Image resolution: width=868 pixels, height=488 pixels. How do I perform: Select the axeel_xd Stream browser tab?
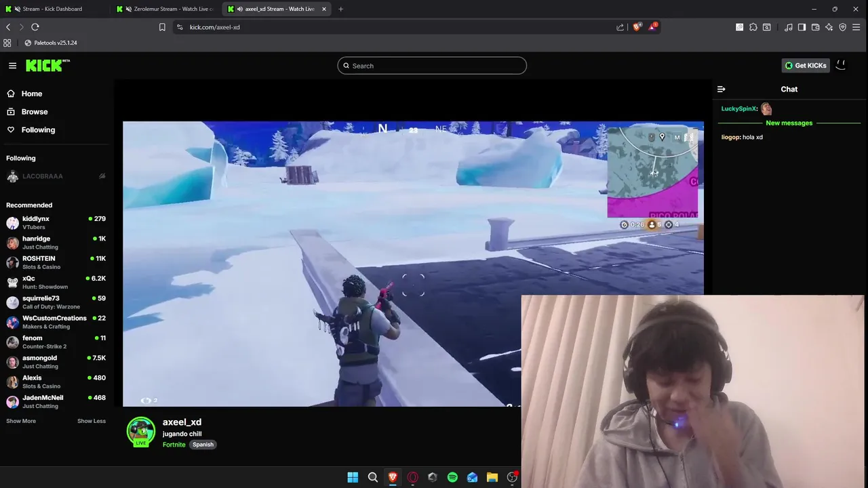(278, 9)
